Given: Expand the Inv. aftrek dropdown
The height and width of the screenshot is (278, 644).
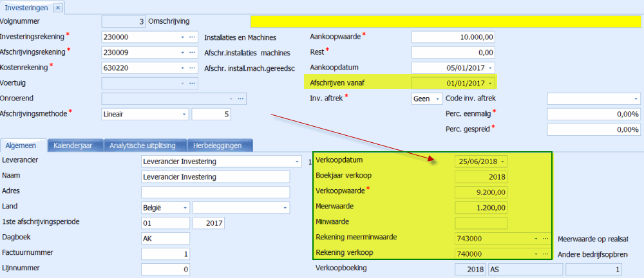Looking at the screenshot, I should click(438, 98).
